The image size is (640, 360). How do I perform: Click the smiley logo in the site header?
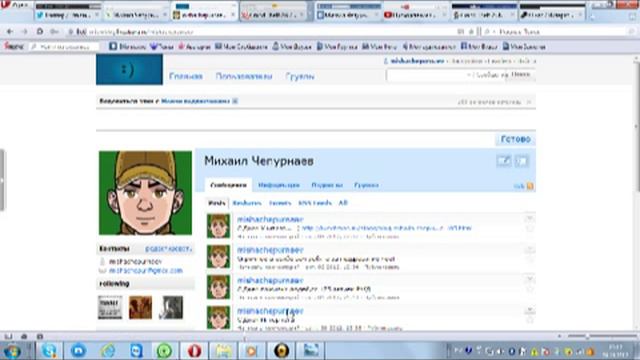click(129, 70)
